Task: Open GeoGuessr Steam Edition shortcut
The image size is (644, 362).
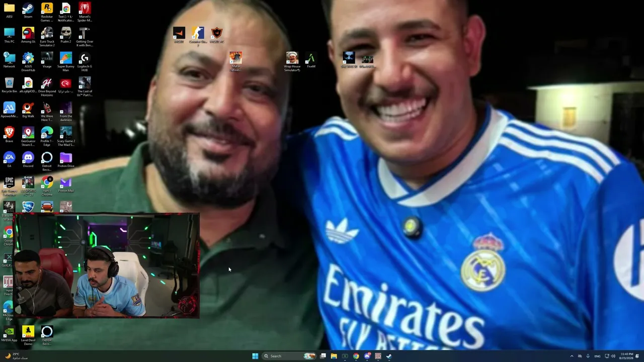Action: [28, 137]
